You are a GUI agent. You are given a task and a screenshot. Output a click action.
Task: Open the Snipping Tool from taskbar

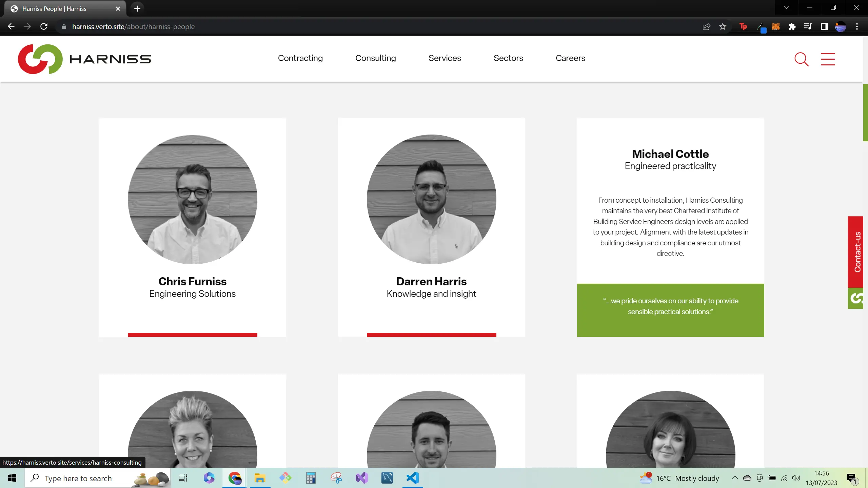336,478
